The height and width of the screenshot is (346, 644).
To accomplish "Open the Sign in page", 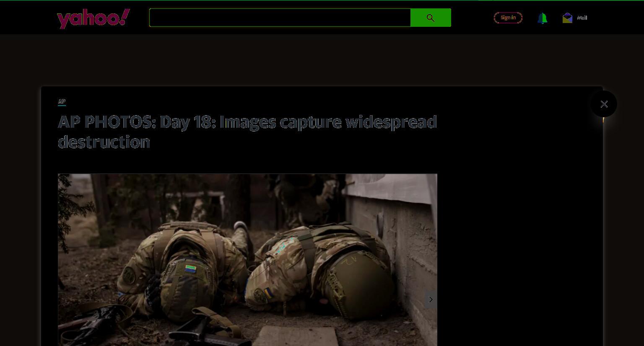I will pyautogui.click(x=508, y=18).
